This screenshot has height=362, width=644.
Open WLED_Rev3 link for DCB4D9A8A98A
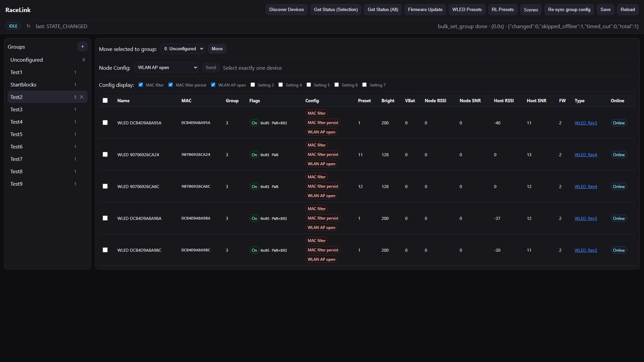[586, 219]
